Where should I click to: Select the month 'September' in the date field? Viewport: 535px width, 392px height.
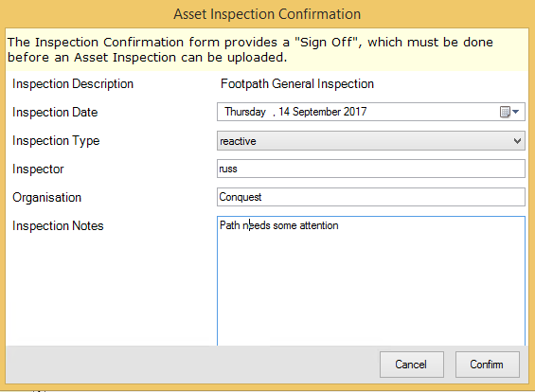[x=316, y=112]
